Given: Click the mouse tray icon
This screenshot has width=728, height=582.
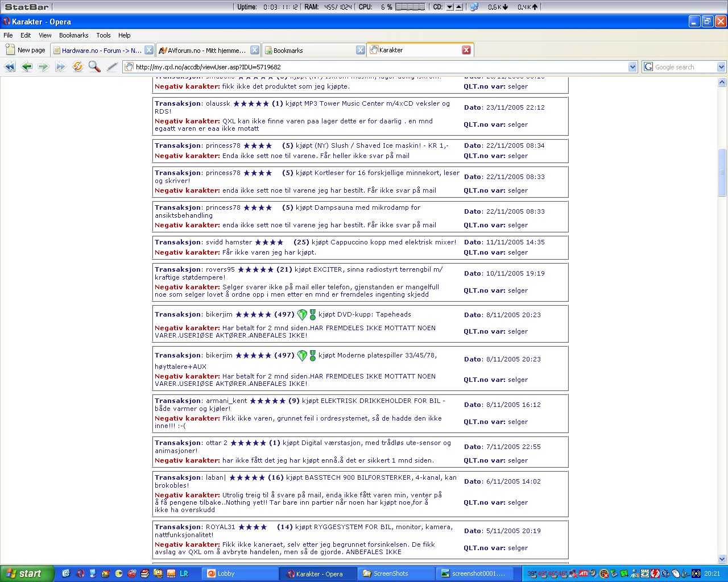Looking at the screenshot, I should tap(676, 573).
